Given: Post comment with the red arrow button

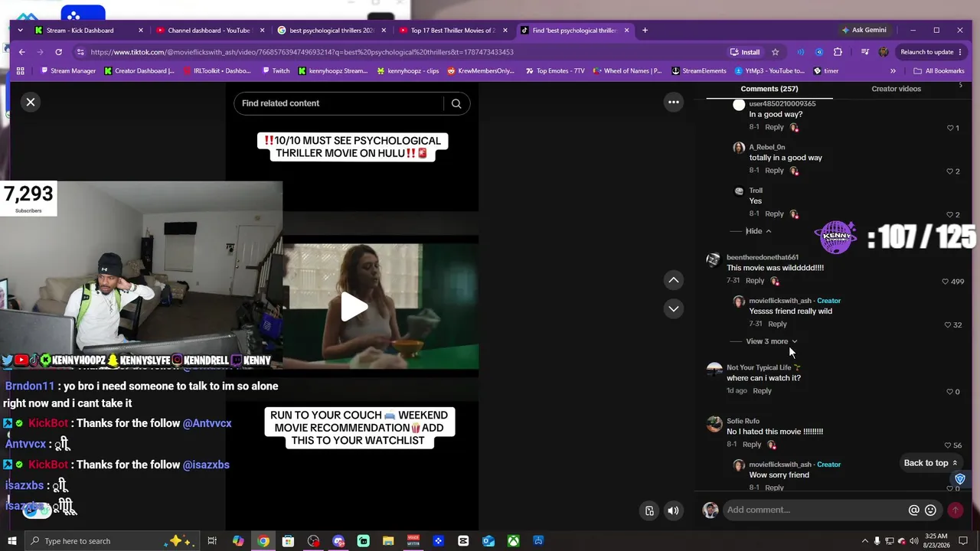Looking at the screenshot, I should pos(955,510).
